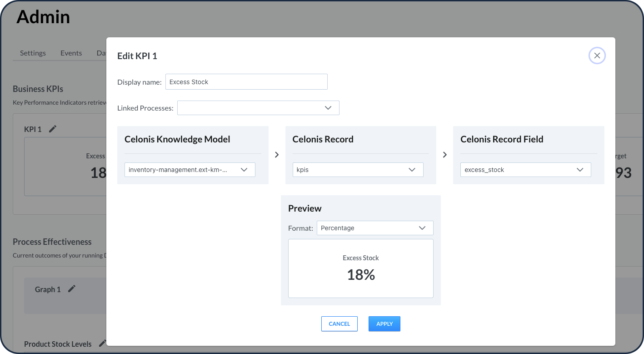
Task: Open the Celonis Record Field excess_stock dropdown
Action: (526, 170)
